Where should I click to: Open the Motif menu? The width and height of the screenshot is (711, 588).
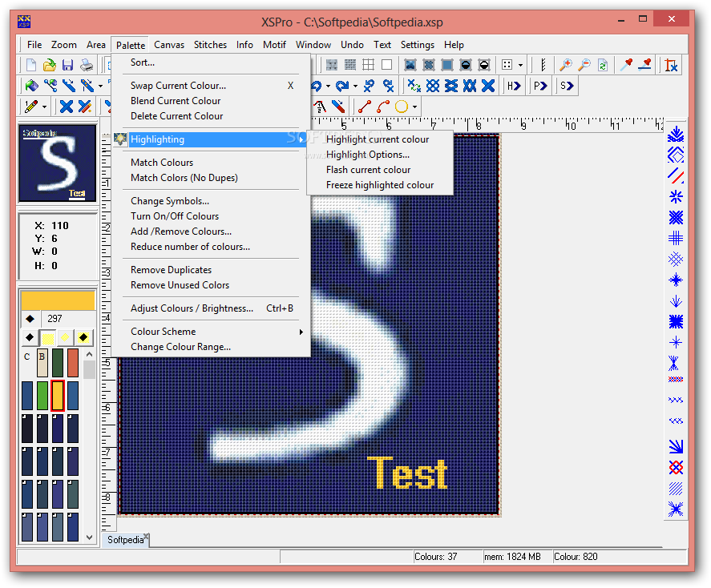pos(274,45)
